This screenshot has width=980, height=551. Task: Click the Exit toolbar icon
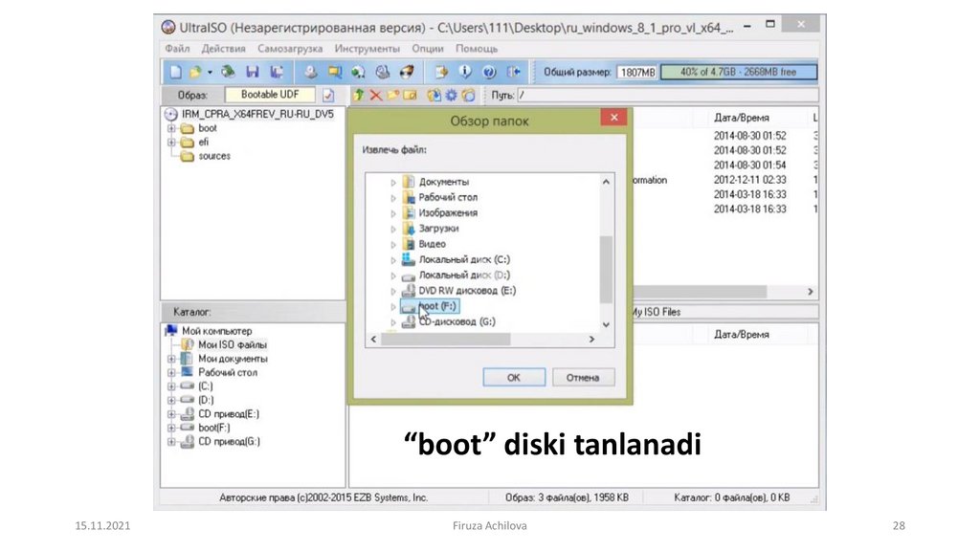pos(514,73)
